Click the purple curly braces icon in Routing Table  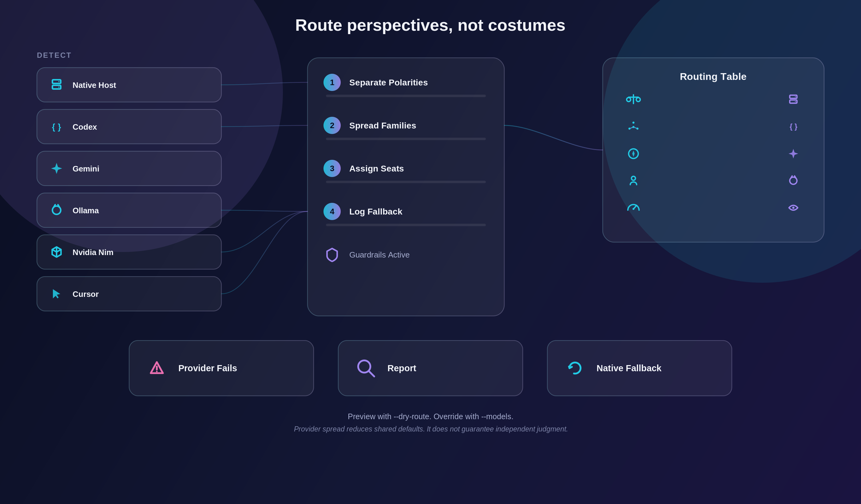pos(793,127)
